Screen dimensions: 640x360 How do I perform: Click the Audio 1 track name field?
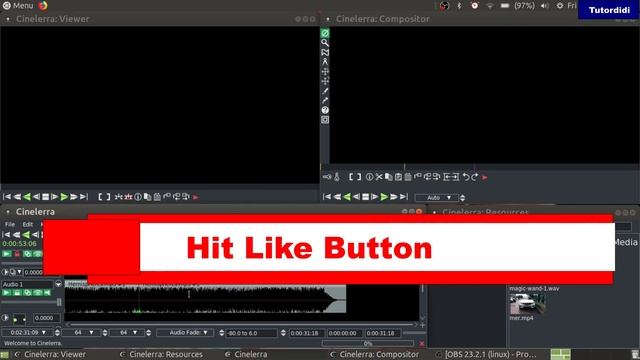coord(27,284)
